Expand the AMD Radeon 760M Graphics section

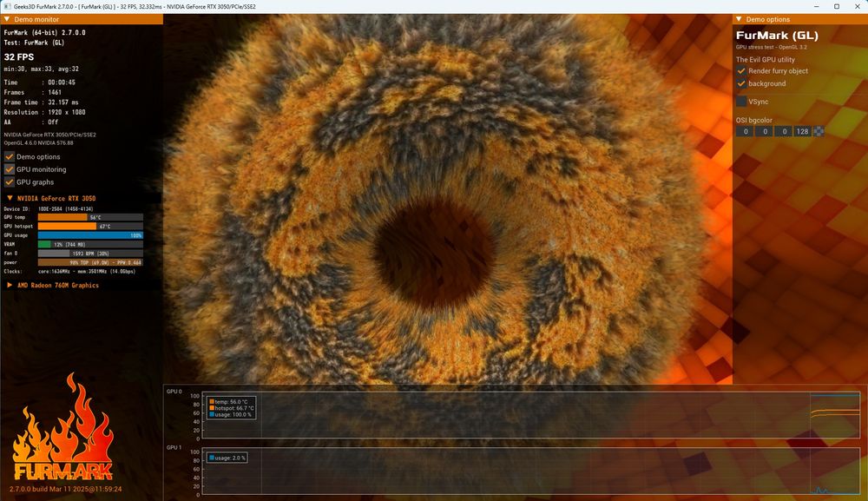pos(10,285)
